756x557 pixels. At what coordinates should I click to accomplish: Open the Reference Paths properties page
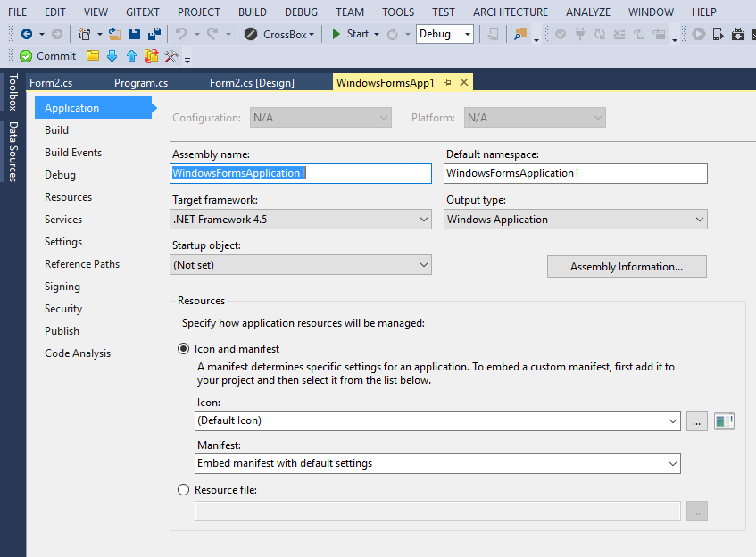(82, 264)
